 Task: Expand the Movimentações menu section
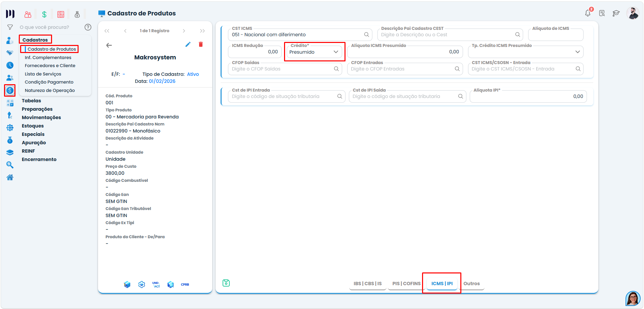pyautogui.click(x=41, y=117)
